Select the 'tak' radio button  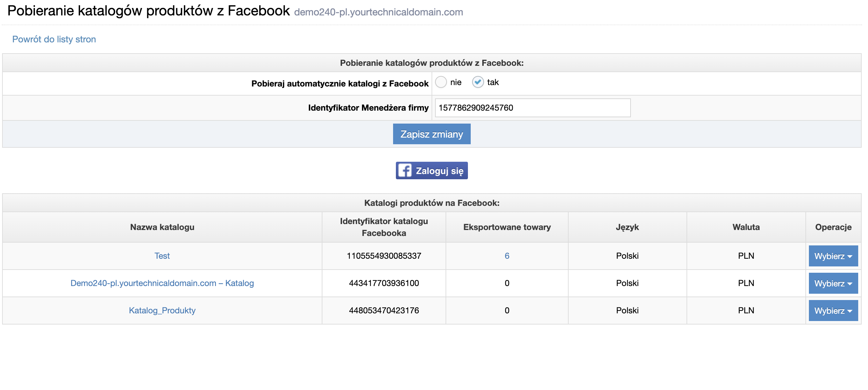[478, 82]
